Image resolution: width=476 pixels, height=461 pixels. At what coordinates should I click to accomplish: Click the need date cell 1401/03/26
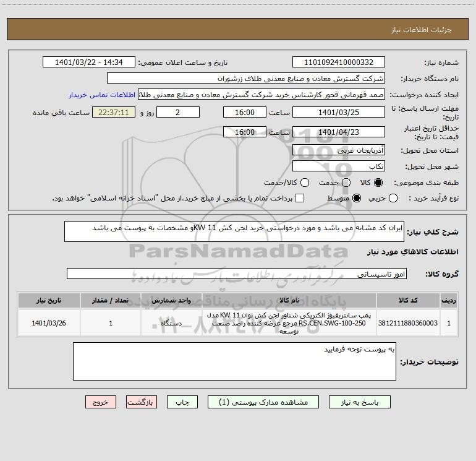[x=49, y=323]
